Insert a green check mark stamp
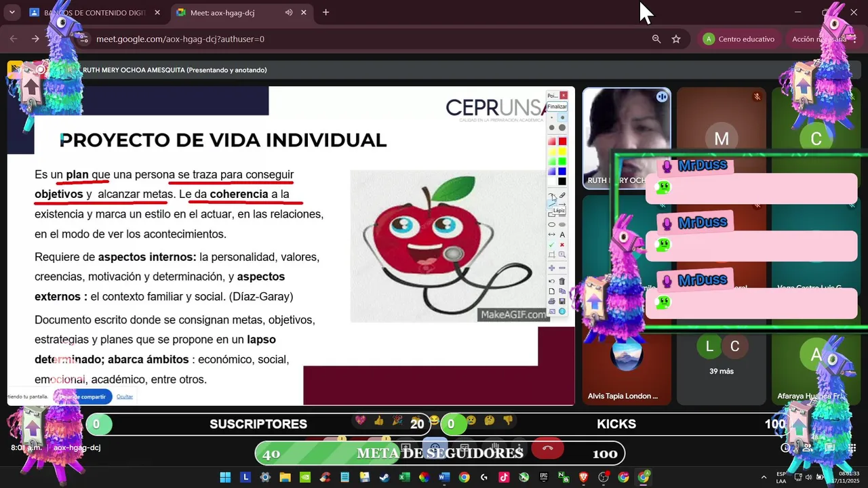The width and height of the screenshot is (868, 488). [552, 245]
